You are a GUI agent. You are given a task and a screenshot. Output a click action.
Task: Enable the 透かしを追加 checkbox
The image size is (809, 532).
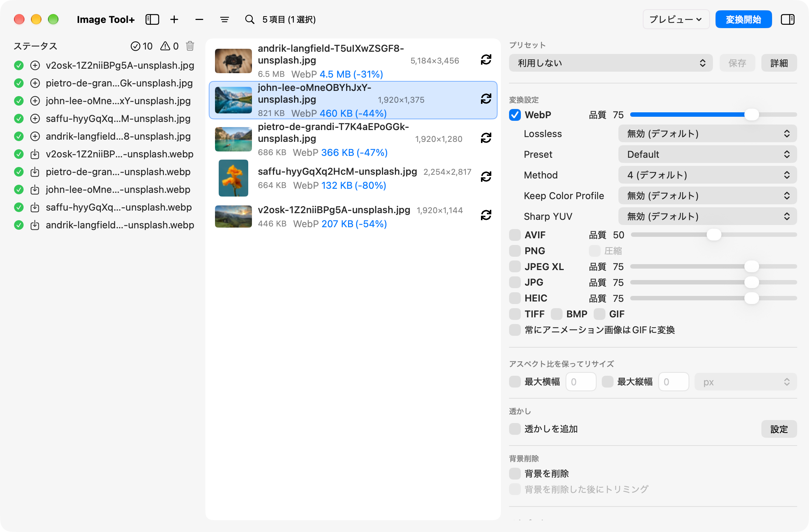515,429
